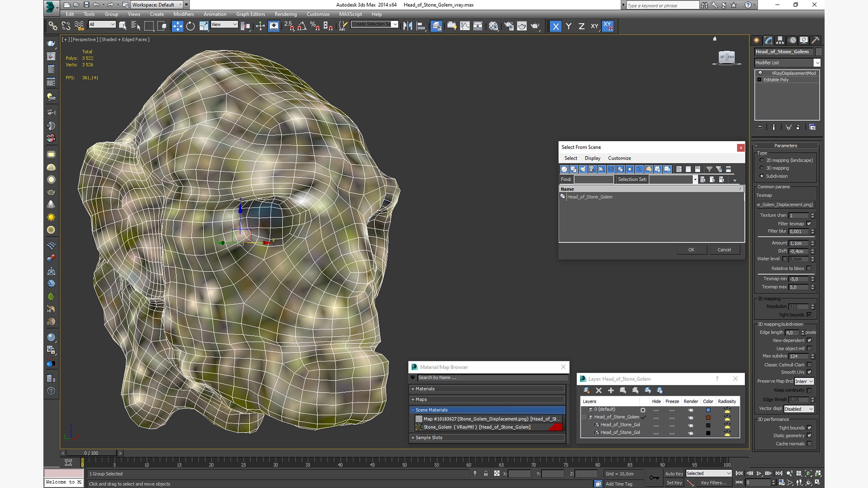Restrict to Z axis button
This screenshot has width=868, height=488.
[x=581, y=26]
